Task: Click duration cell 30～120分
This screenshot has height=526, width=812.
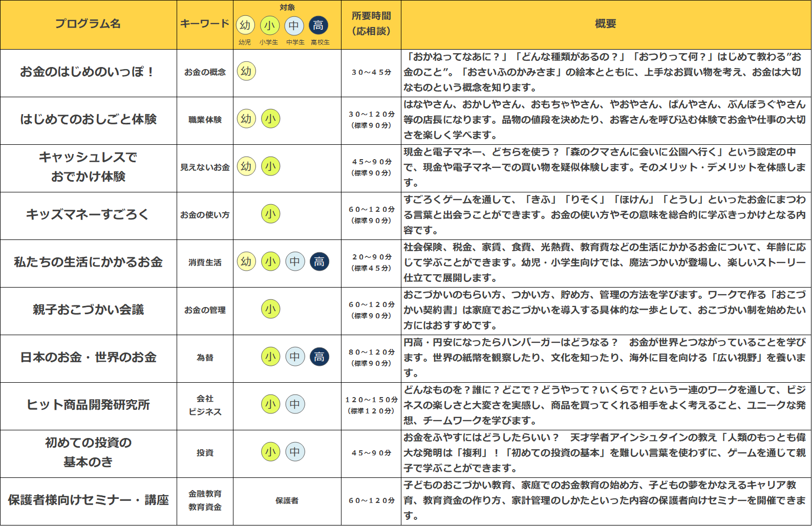Action: tap(371, 120)
